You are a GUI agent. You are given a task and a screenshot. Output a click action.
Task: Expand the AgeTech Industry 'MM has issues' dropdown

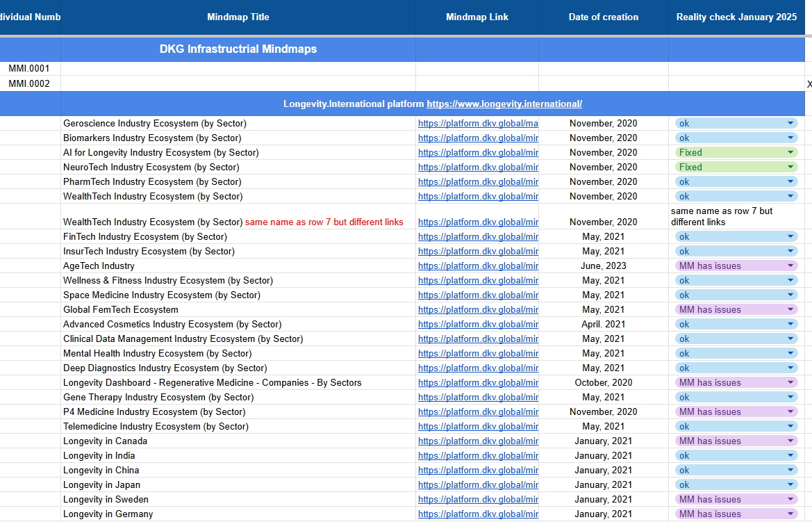pyautogui.click(x=790, y=266)
